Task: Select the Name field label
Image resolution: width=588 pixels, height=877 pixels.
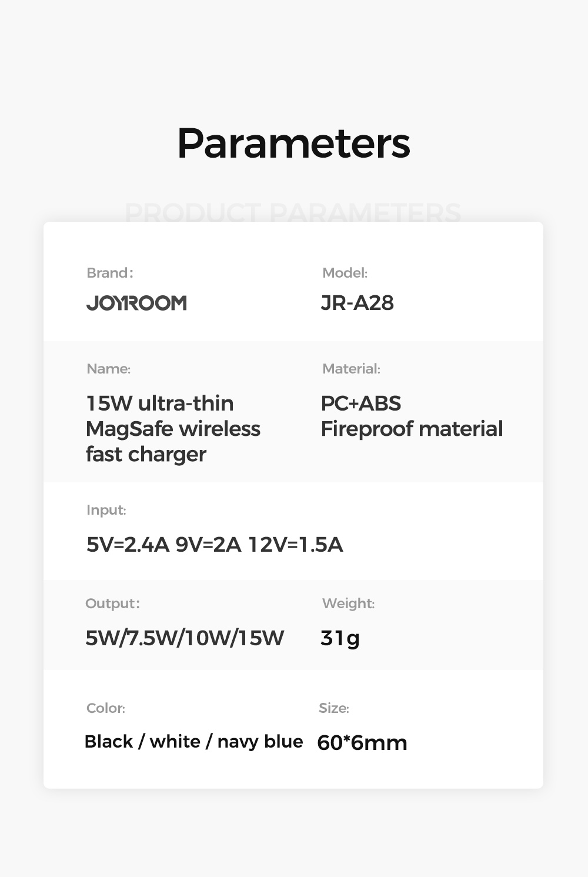Action: tap(108, 369)
